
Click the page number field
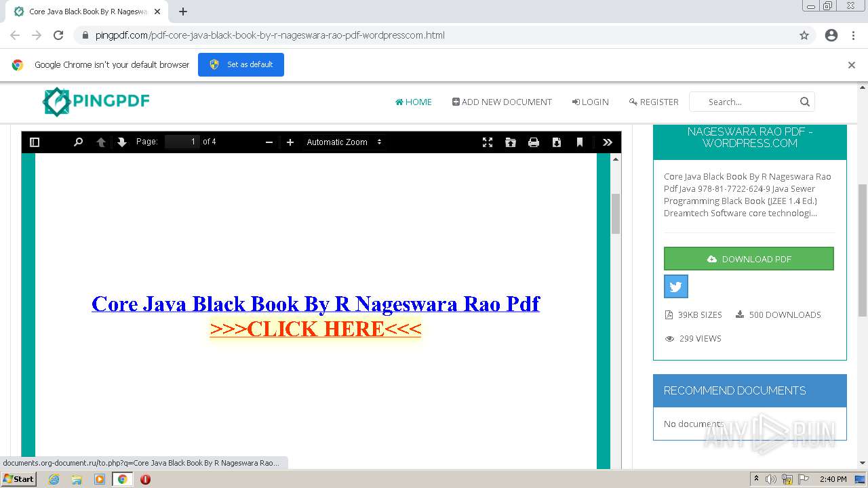182,142
